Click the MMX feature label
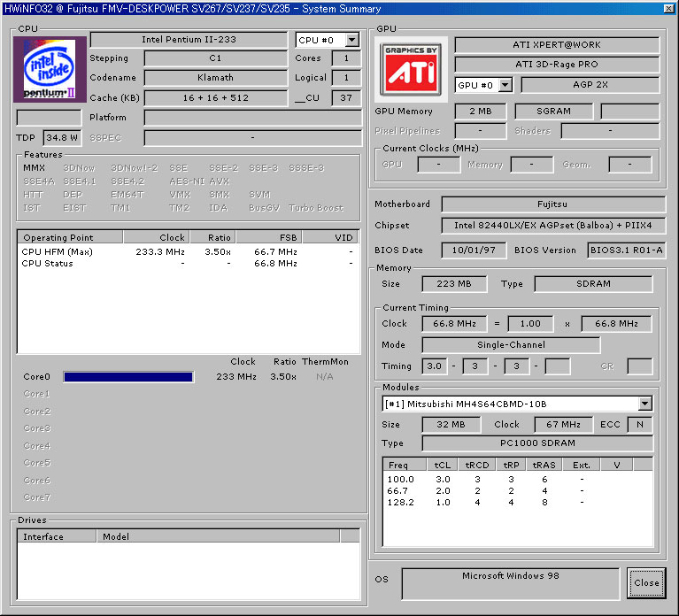 35,168
